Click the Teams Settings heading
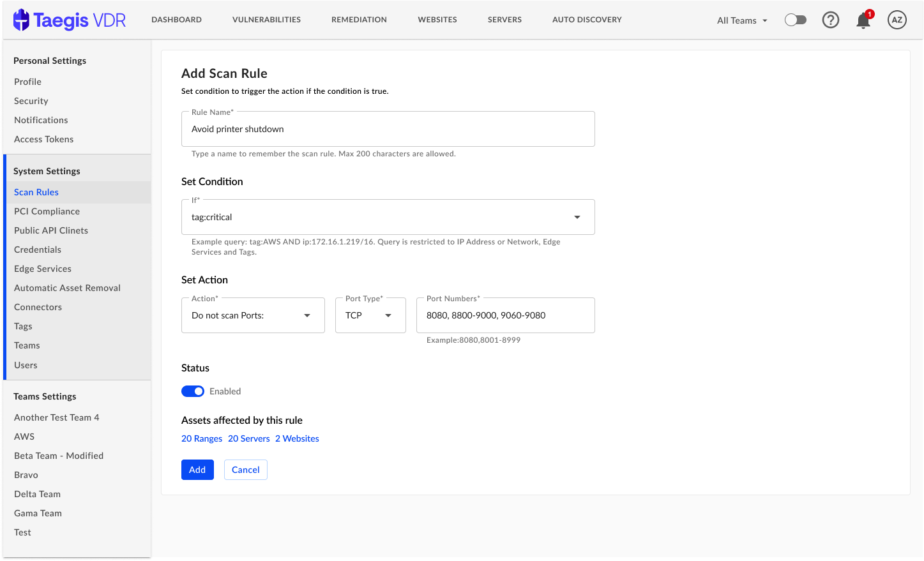The width and height of the screenshot is (924, 561). tap(45, 396)
